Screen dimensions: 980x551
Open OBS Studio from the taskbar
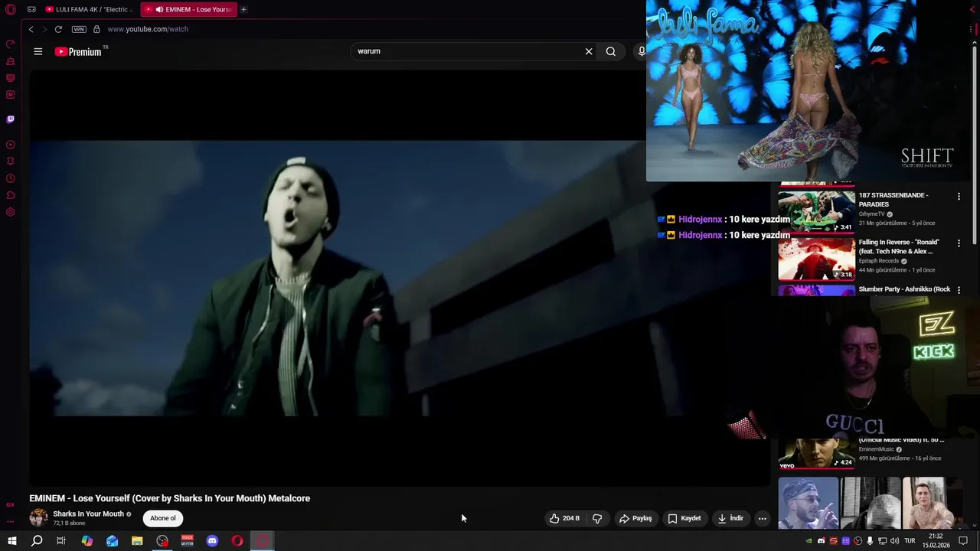(162, 541)
